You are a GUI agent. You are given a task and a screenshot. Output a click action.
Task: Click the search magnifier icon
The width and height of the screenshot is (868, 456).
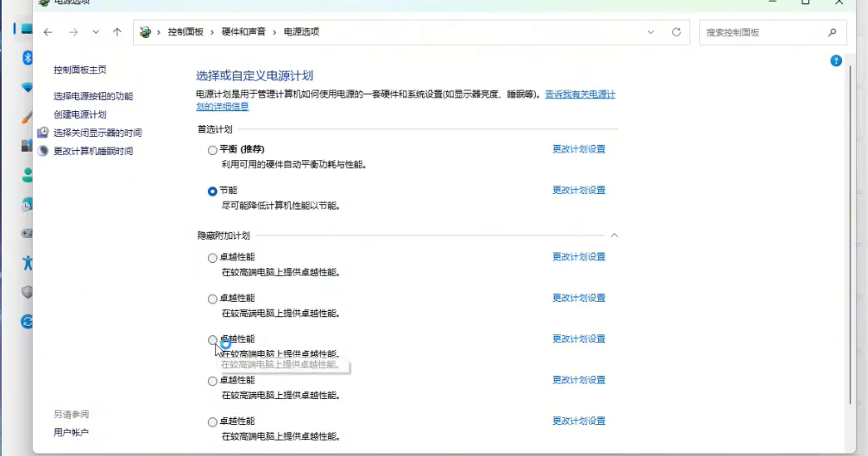pyautogui.click(x=832, y=32)
